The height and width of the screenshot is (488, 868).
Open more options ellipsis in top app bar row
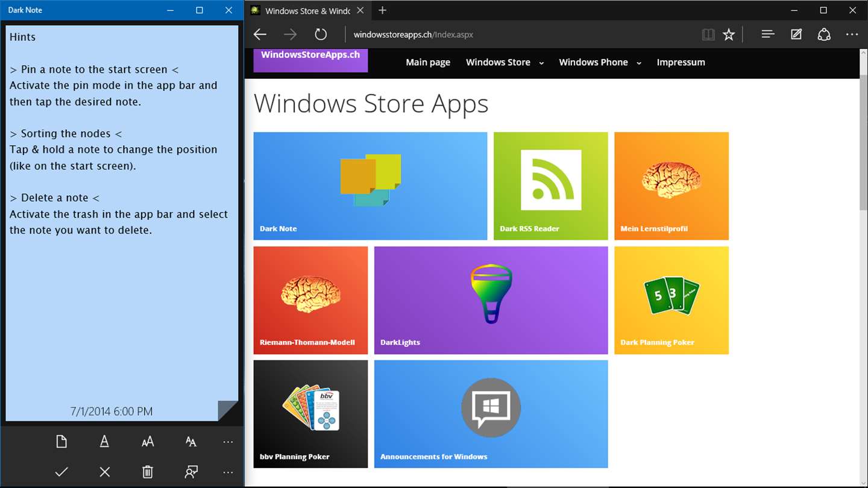click(x=228, y=442)
